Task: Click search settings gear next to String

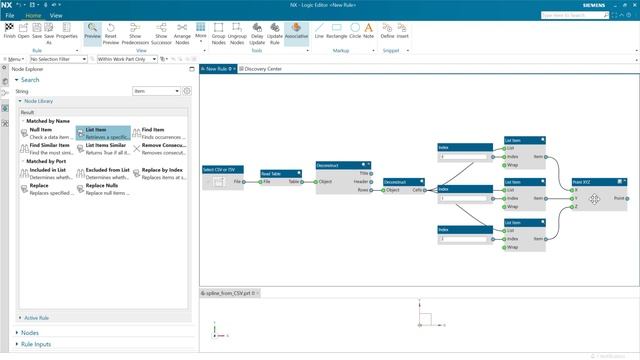Action: tap(187, 91)
